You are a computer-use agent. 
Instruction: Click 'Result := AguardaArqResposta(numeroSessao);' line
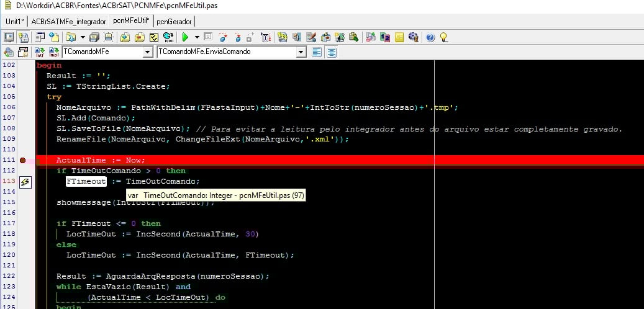pos(163,276)
